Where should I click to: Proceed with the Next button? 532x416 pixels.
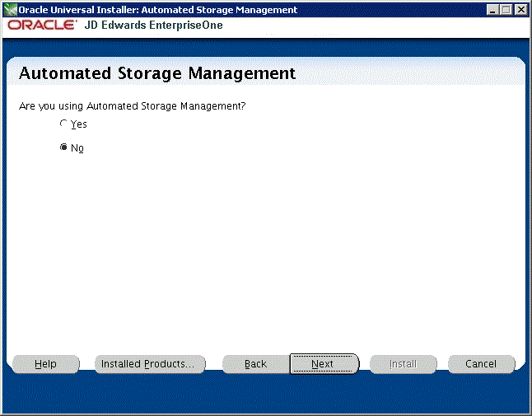pyautogui.click(x=323, y=364)
